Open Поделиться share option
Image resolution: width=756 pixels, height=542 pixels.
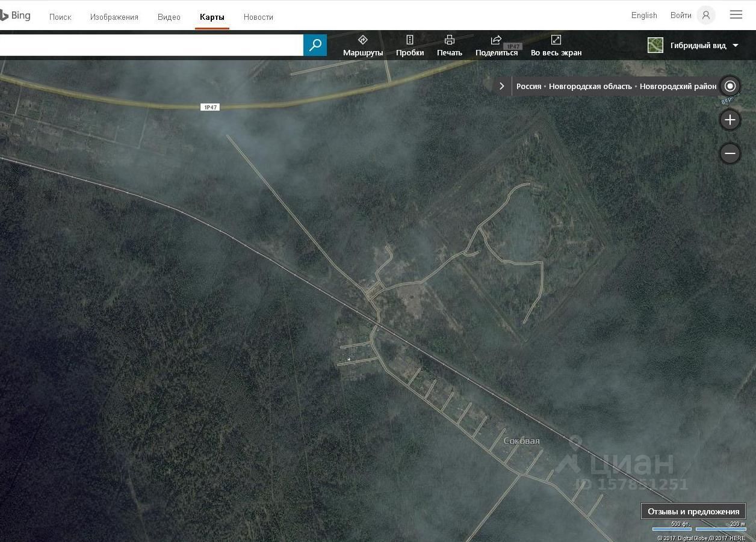[497, 46]
